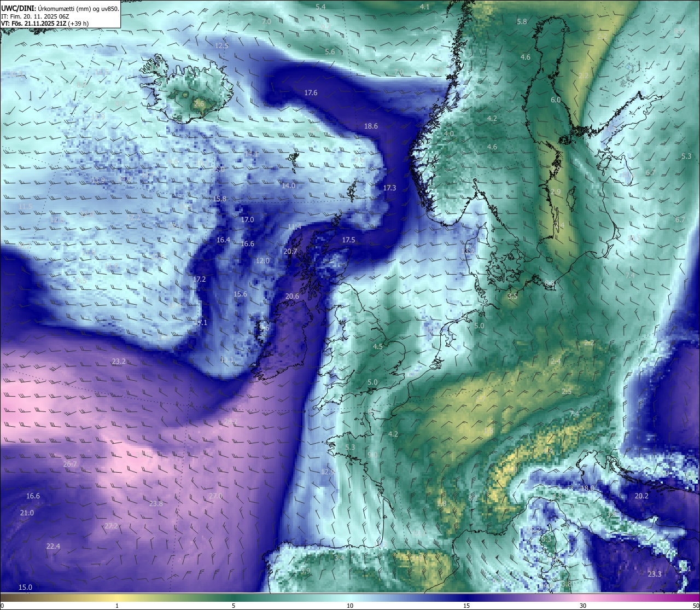The width and height of the screenshot is (700, 610).
Task: Click the 3.9 value over Spain
Action: (x=305, y=571)
